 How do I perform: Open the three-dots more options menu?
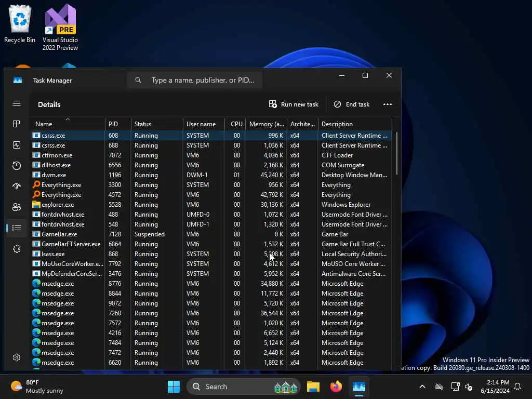click(388, 104)
